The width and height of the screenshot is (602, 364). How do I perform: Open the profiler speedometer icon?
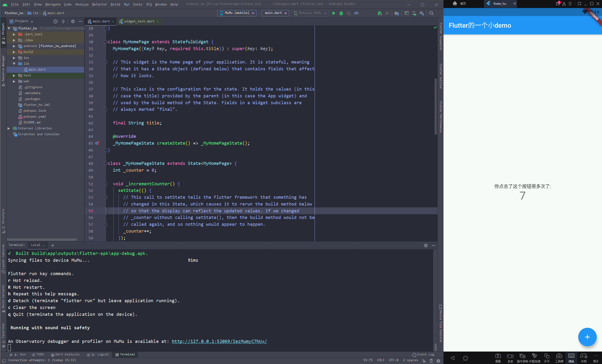pos(356,13)
